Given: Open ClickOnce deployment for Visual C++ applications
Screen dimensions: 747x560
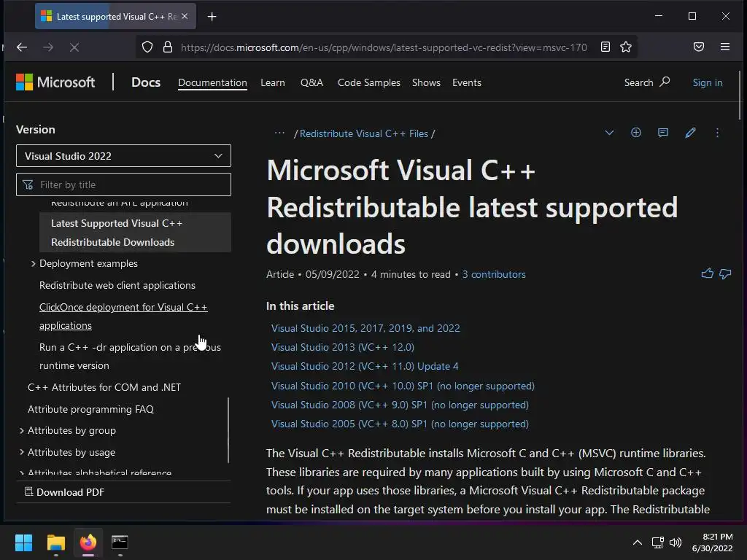Looking at the screenshot, I should click(x=123, y=316).
